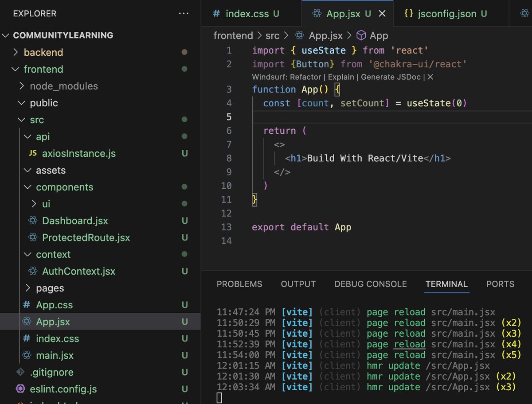Open ProtectedRoute.jsx in the explorer

(86, 237)
